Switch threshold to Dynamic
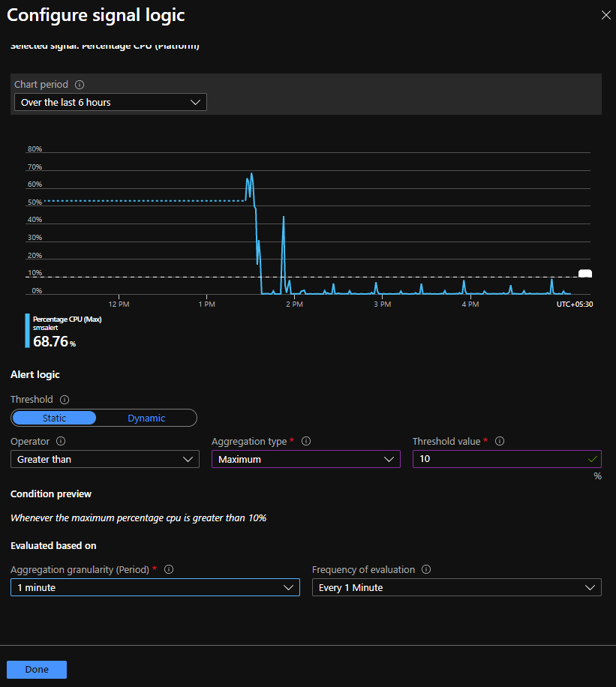 [146, 418]
